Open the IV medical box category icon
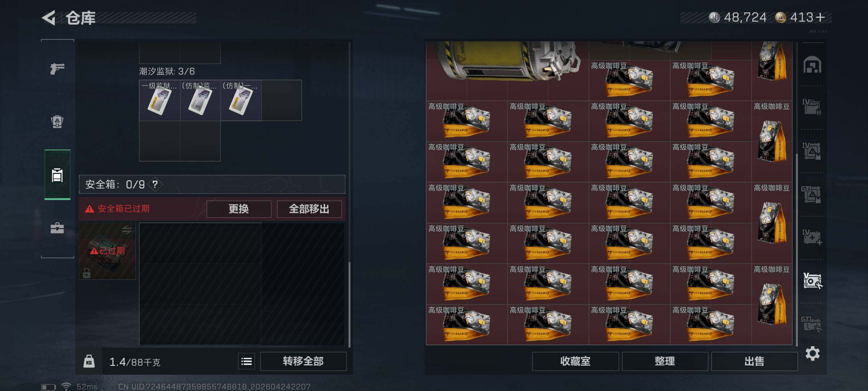The image size is (868, 391). point(812,237)
